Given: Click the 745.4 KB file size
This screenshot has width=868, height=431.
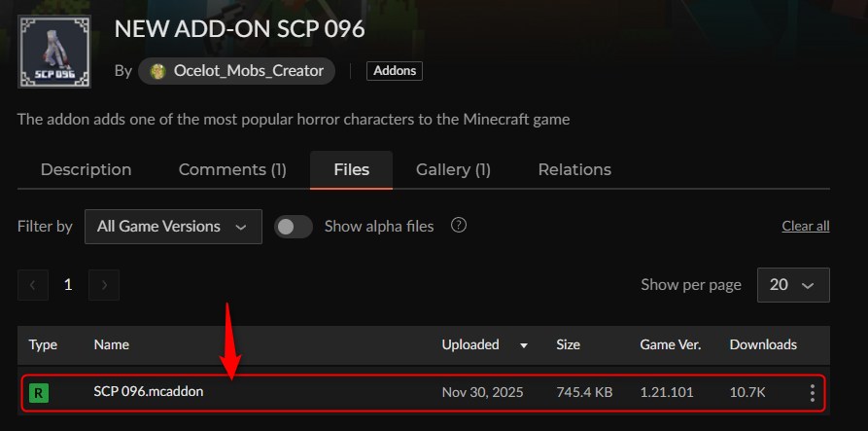Looking at the screenshot, I should [584, 393].
